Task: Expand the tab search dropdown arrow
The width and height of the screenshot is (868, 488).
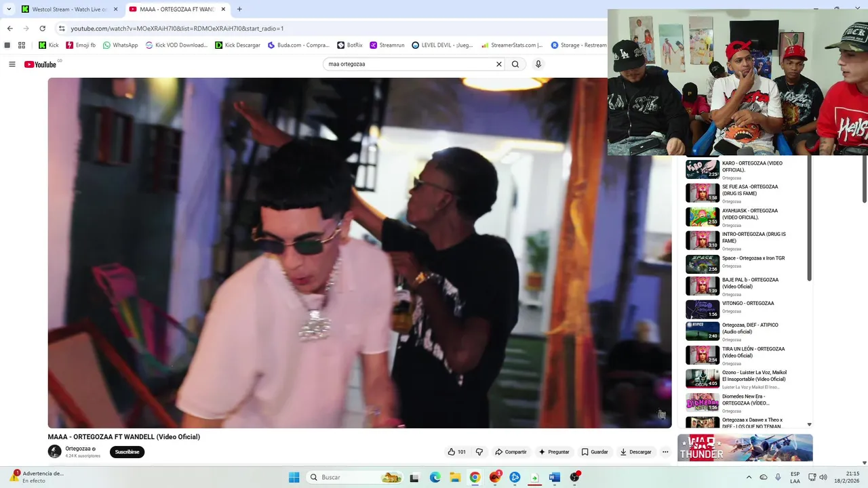Action: (9, 9)
